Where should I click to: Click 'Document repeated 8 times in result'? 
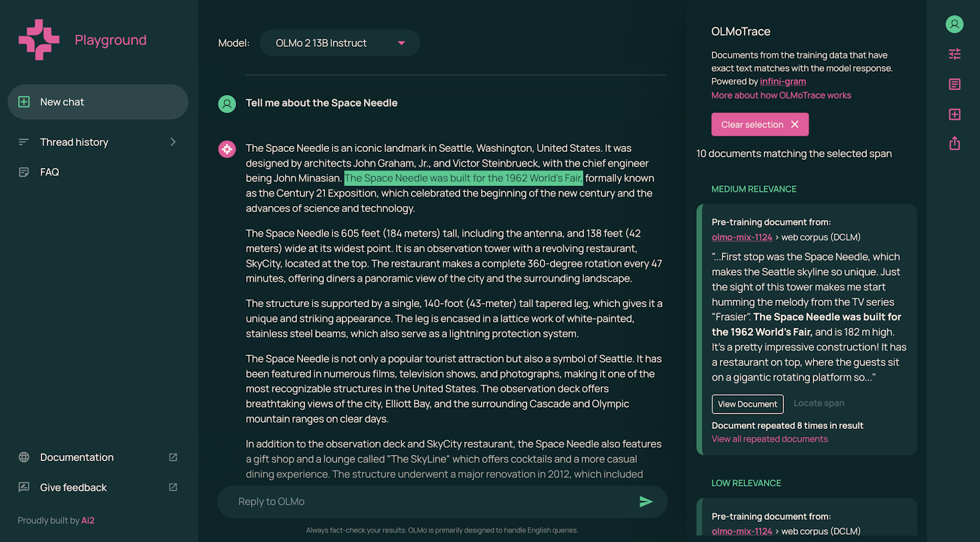point(787,426)
